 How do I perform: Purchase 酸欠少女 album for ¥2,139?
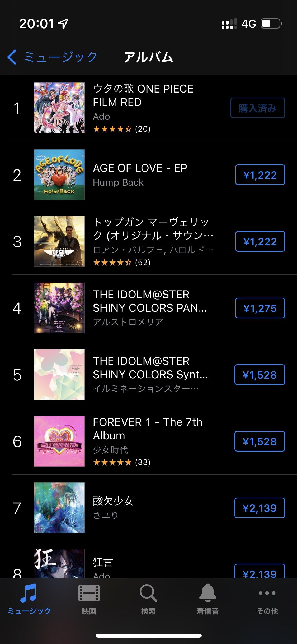pos(260,508)
